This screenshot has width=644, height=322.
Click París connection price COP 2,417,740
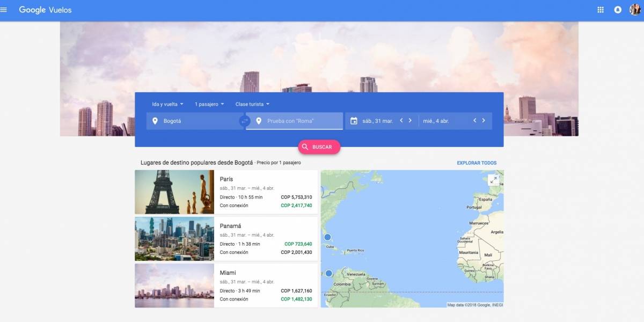tap(296, 206)
